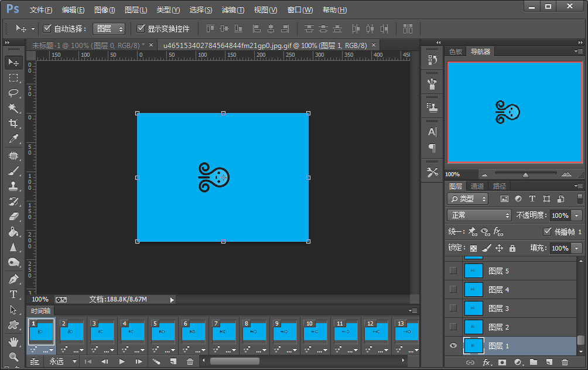Select the 图层 3 layer
588x370 pixels.
point(498,309)
